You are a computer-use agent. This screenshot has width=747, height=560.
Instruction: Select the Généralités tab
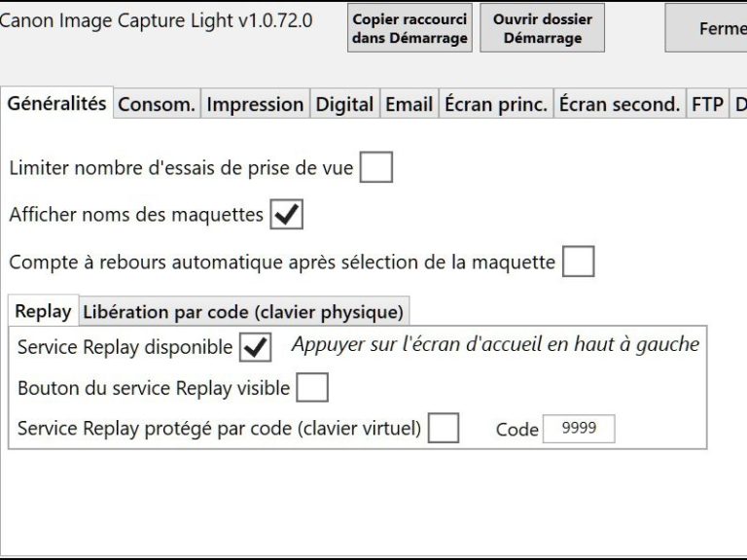coord(57,104)
